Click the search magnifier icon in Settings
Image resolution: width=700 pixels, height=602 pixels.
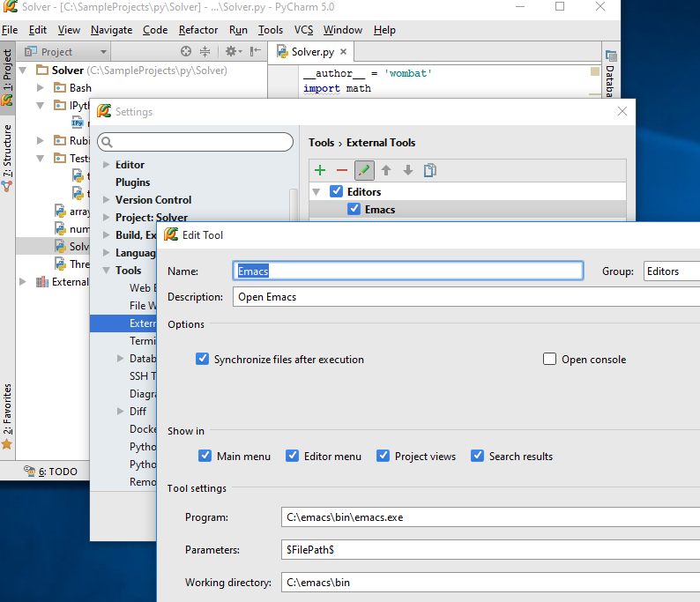click(x=107, y=142)
